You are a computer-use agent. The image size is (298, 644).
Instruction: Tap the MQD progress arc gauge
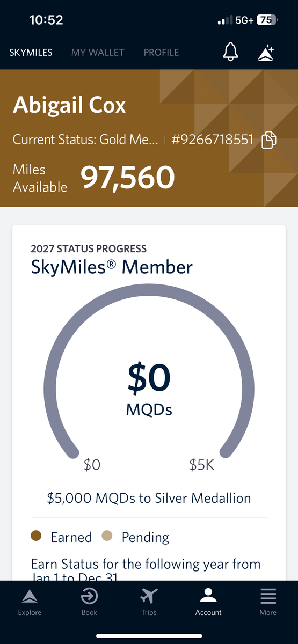149,371
